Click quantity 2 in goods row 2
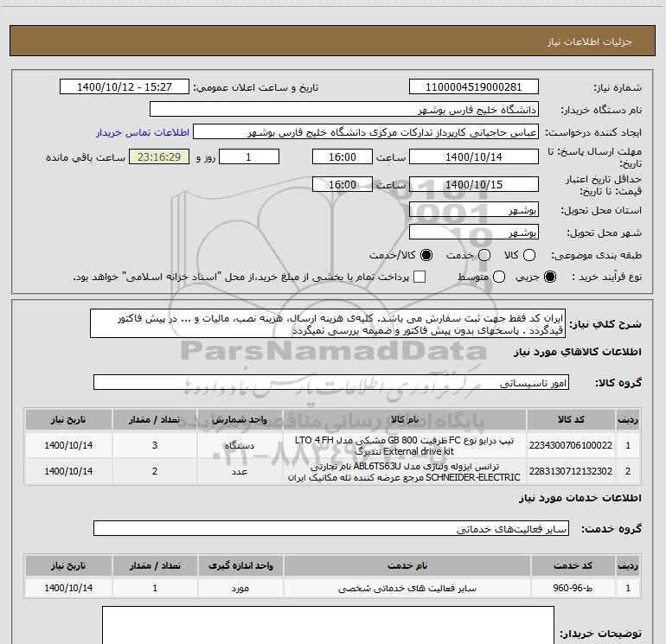Screen dimensions: 666x644 click(155, 471)
